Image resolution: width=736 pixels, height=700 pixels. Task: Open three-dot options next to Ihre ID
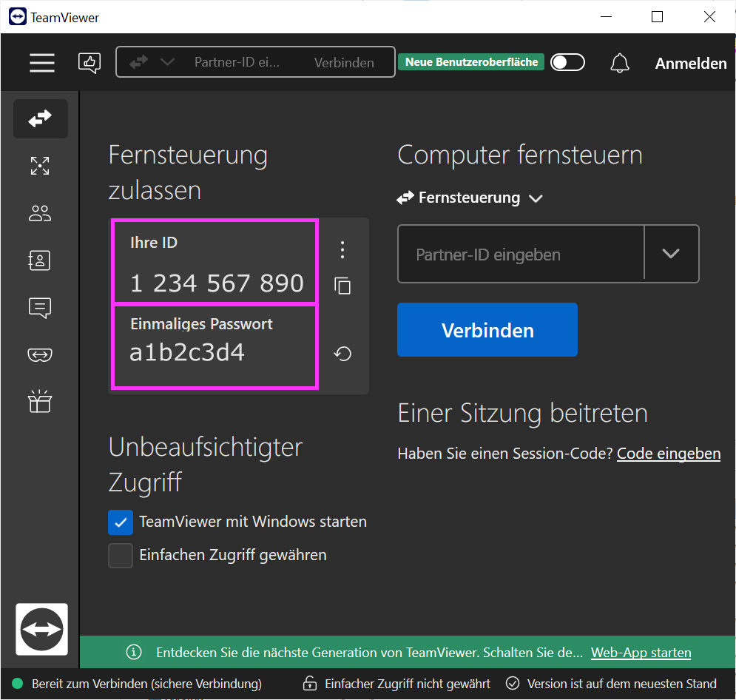[x=342, y=250]
